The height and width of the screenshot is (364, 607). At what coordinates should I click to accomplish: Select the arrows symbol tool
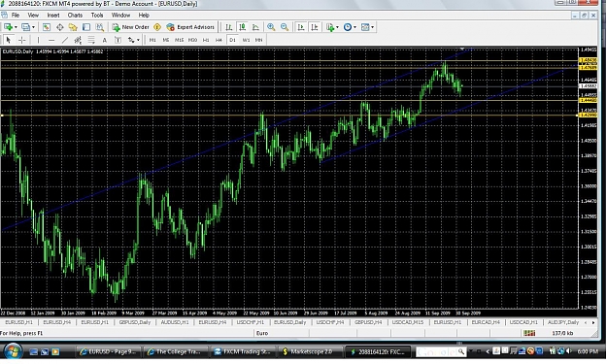[x=131, y=40]
